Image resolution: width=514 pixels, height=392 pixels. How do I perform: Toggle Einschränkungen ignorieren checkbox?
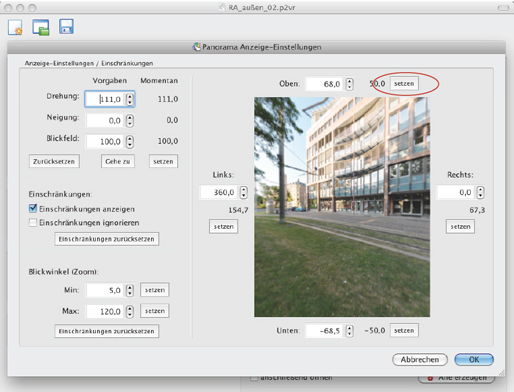point(33,222)
